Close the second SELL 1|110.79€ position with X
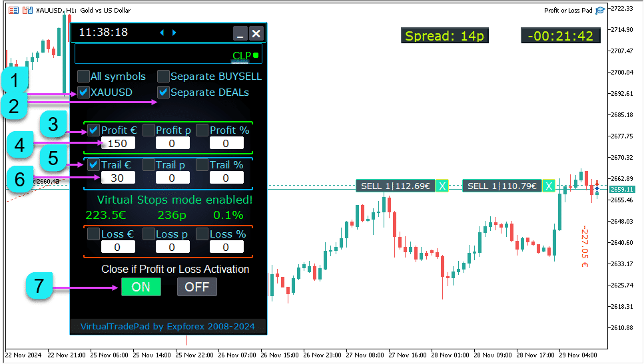 pyautogui.click(x=549, y=186)
